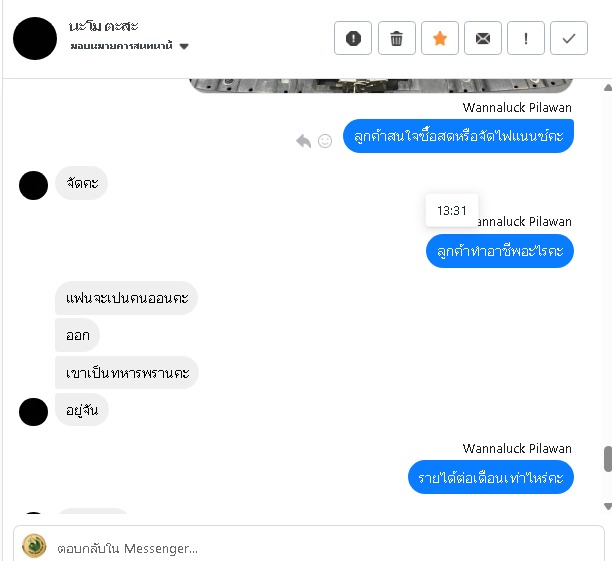Open the assign conversation dropdown arrow

click(x=184, y=46)
